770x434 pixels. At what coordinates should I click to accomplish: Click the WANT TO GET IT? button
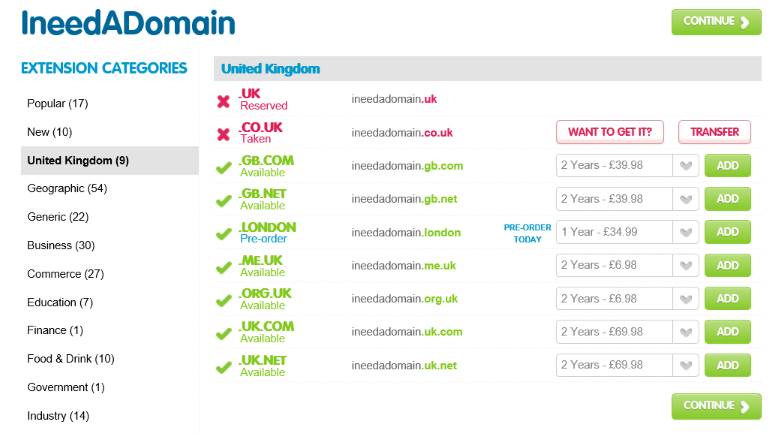pos(610,132)
